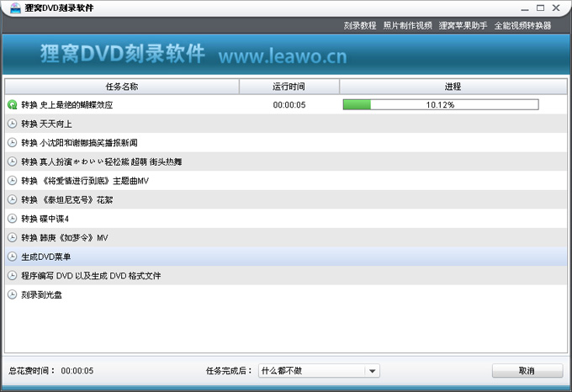Open the 照片制作视频 link

(407, 25)
